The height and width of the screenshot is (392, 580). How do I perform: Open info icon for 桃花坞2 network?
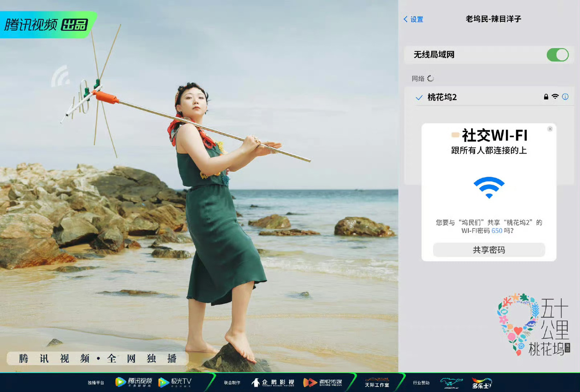[565, 97]
